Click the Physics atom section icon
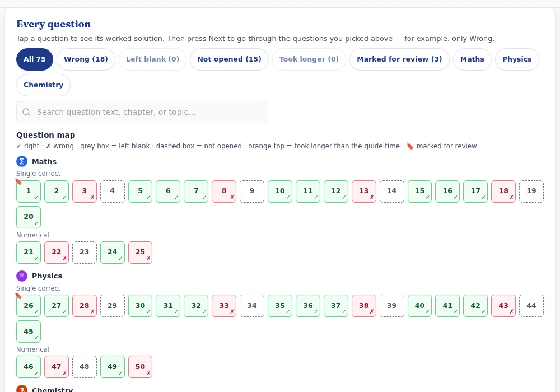 (22, 276)
